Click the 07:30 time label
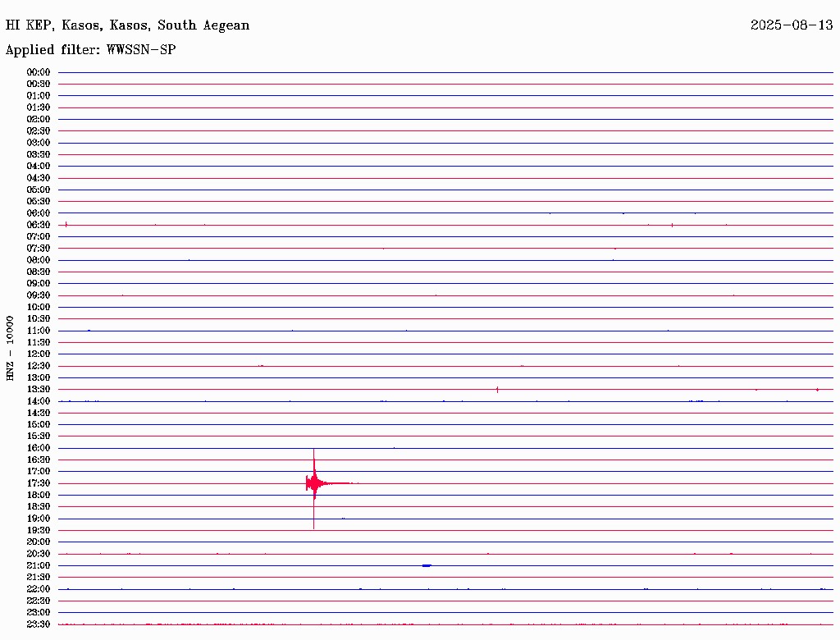Screen dimensions: 840x640 (38, 248)
